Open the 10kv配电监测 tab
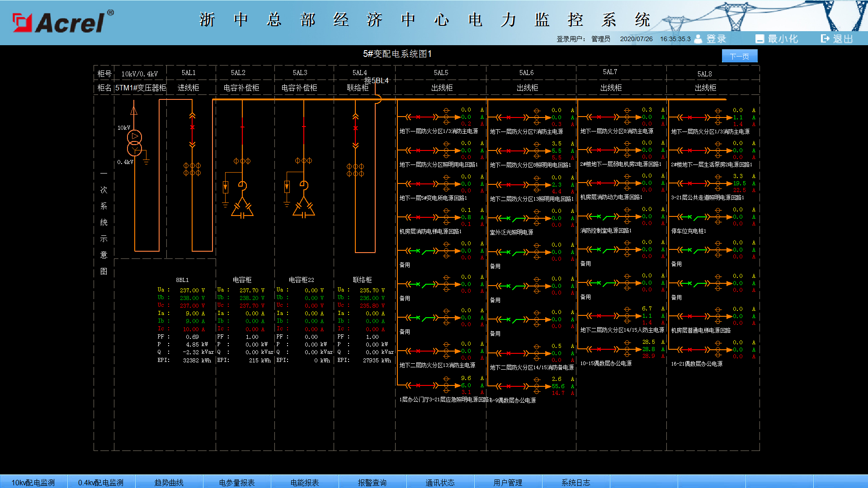The image size is (868, 488). (x=33, y=482)
